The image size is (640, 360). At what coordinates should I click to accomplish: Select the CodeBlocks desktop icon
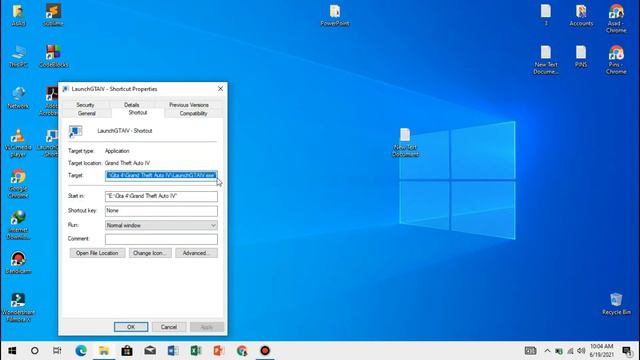(53, 56)
